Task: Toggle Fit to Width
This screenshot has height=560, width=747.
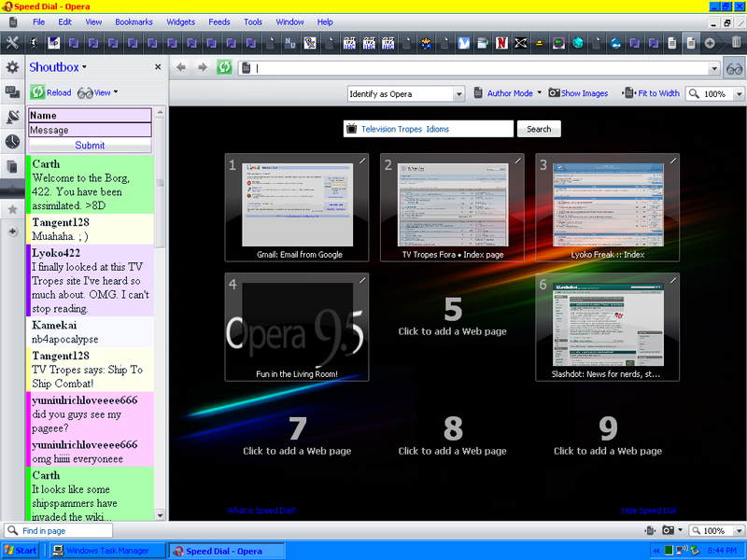Action: click(651, 93)
